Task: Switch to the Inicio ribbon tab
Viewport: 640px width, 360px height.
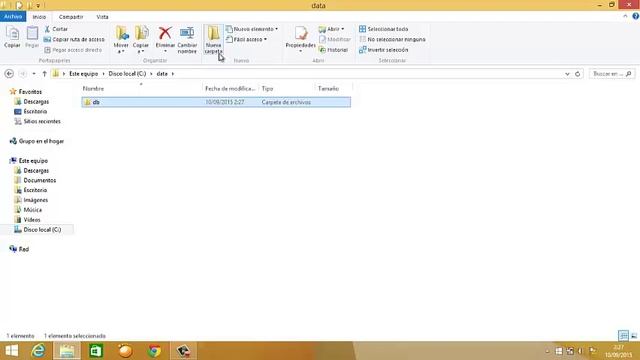Action: (39, 17)
